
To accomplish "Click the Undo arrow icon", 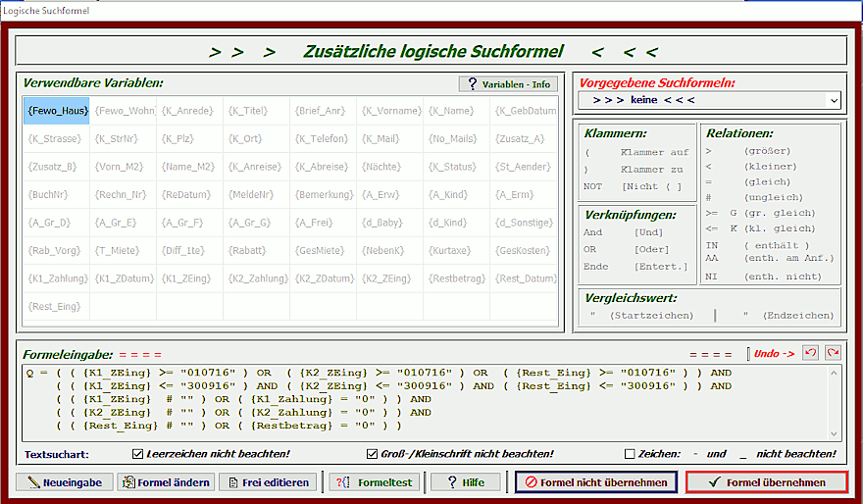I will point(811,353).
